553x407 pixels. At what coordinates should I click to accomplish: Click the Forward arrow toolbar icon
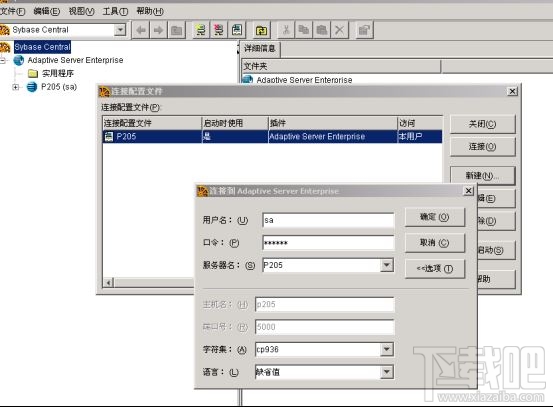click(x=158, y=30)
